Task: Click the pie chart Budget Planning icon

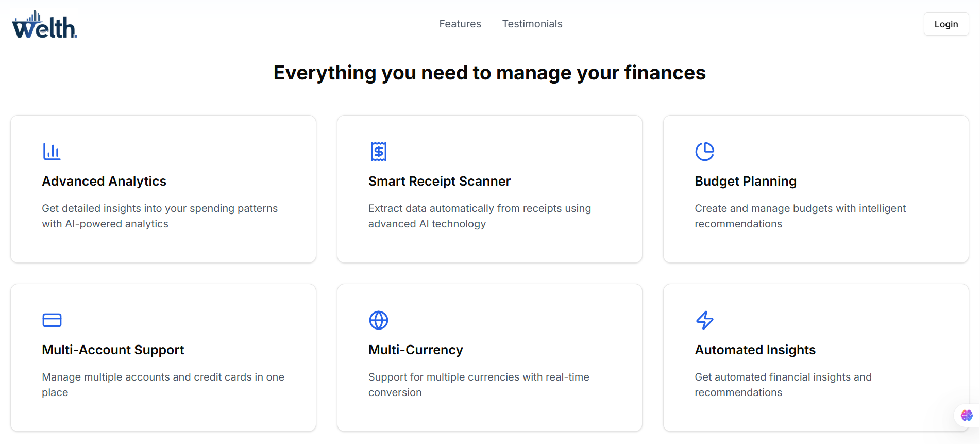Action: coord(704,152)
